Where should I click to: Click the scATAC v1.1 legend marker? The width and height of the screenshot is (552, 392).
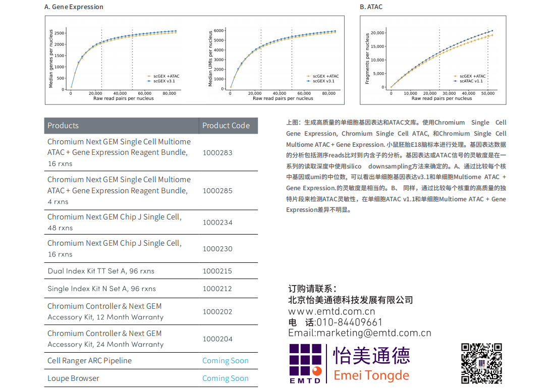click(455, 81)
